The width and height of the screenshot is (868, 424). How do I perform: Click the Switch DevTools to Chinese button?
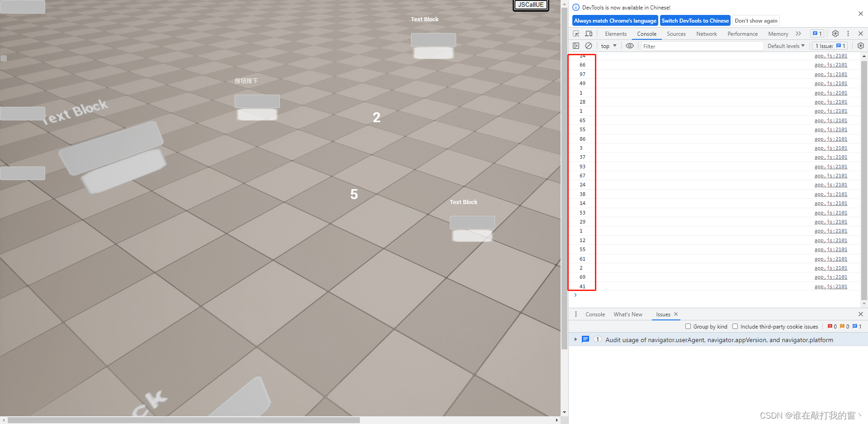(x=695, y=21)
